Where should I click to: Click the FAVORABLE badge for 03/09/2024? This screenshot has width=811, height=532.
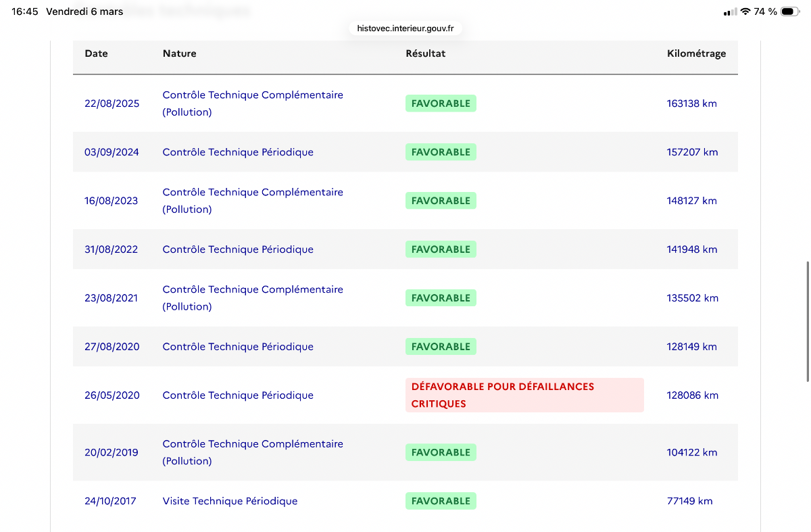(x=441, y=152)
